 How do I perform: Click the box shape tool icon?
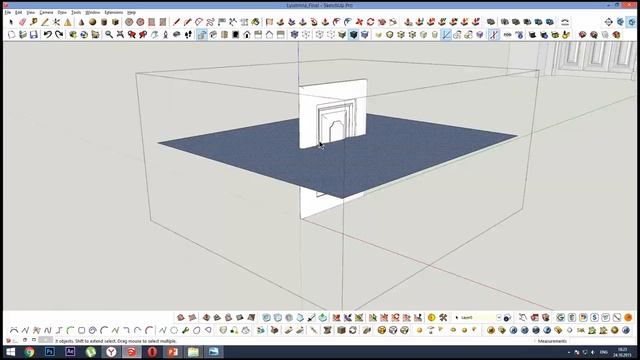coord(116,22)
